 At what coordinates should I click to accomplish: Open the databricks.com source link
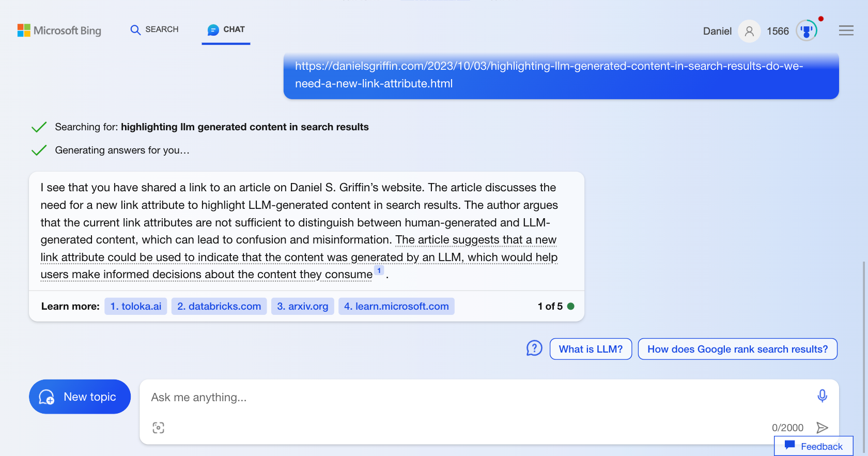pyautogui.click(x=219, y=306)
